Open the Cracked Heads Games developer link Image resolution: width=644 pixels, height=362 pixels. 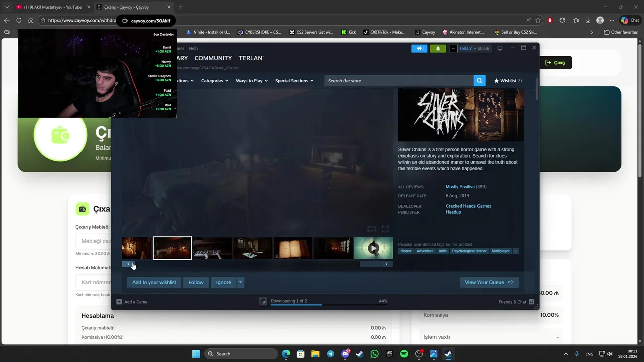[468, 206]
